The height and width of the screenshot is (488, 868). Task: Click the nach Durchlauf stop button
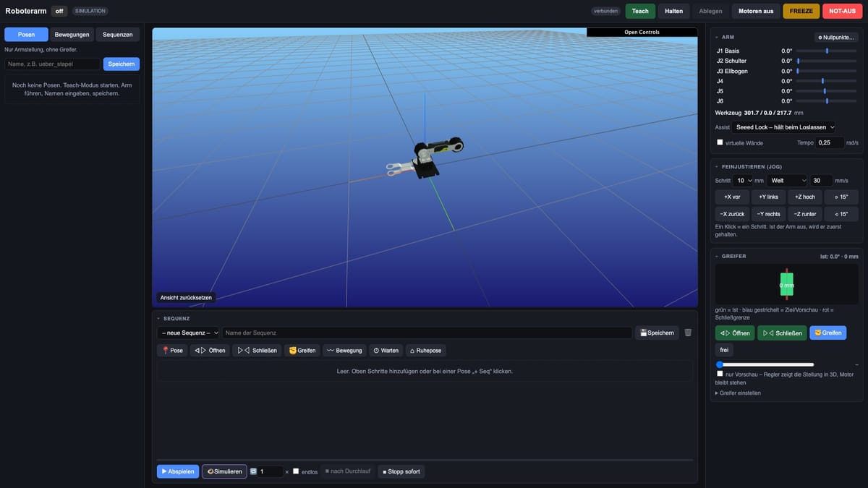click(347, 471)
